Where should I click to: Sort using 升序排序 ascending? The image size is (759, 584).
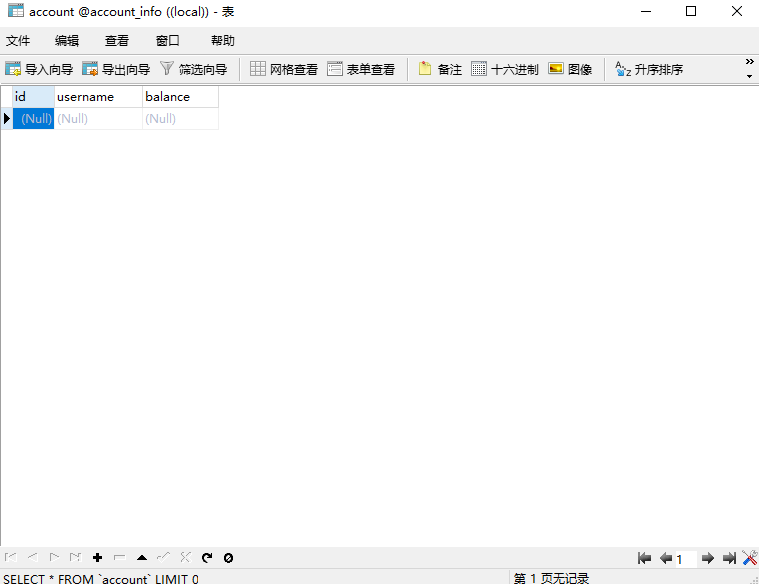[649, 69]
